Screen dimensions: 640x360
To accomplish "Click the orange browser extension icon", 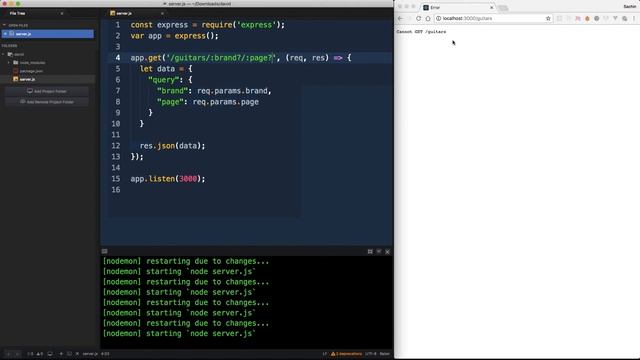I will coord(587,18).
